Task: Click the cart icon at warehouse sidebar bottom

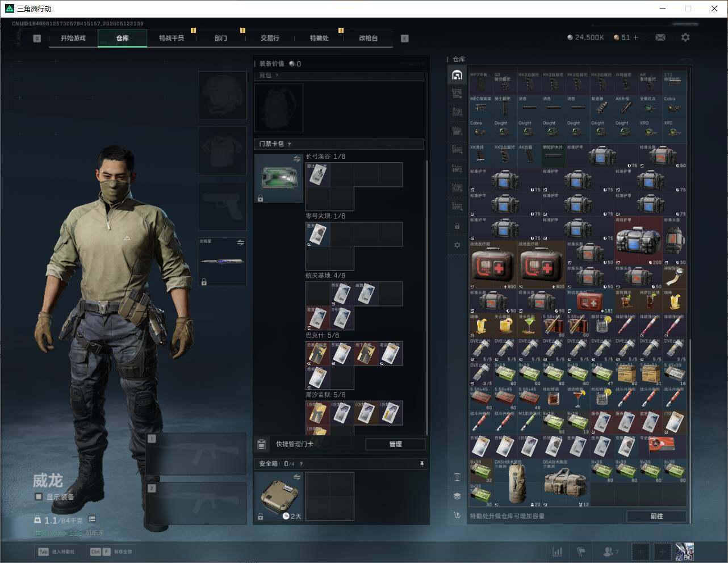Action: click(457, 515)
